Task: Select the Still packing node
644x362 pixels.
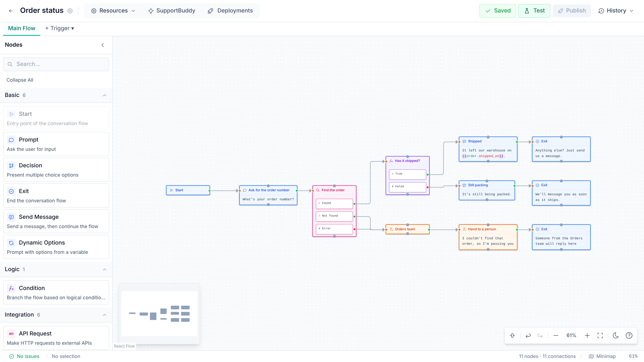Action: click(487, 190)
